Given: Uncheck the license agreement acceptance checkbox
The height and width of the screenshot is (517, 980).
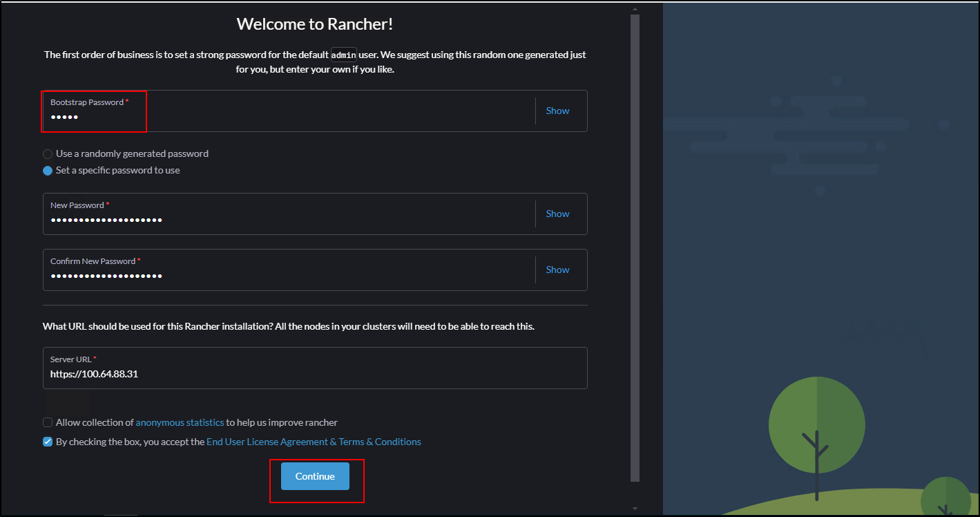Looking at the screenshot, I should click(48, 442).
